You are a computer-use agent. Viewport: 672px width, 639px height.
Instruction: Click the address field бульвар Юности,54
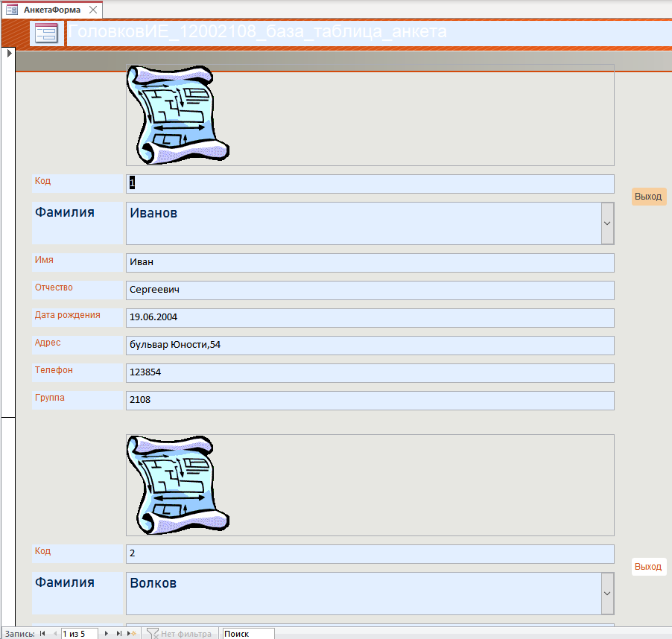370,346
